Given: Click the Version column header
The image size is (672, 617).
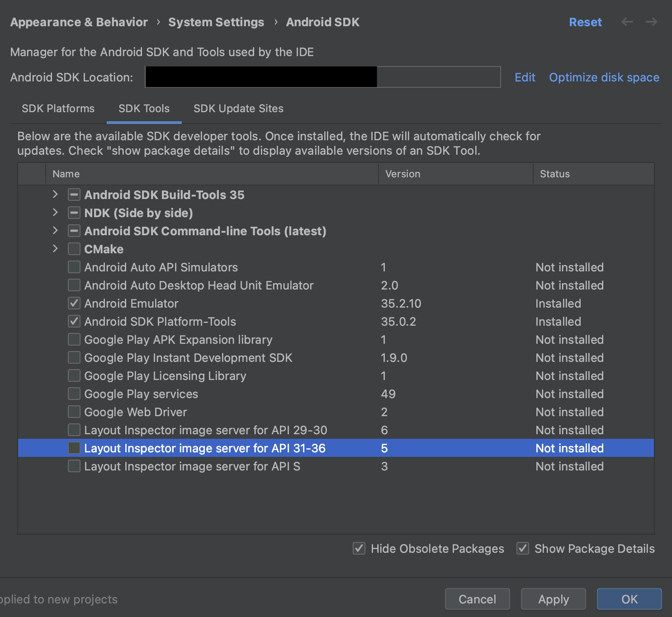Looking at the screenshot, I should pyautogui.click(x=402, y=174).
